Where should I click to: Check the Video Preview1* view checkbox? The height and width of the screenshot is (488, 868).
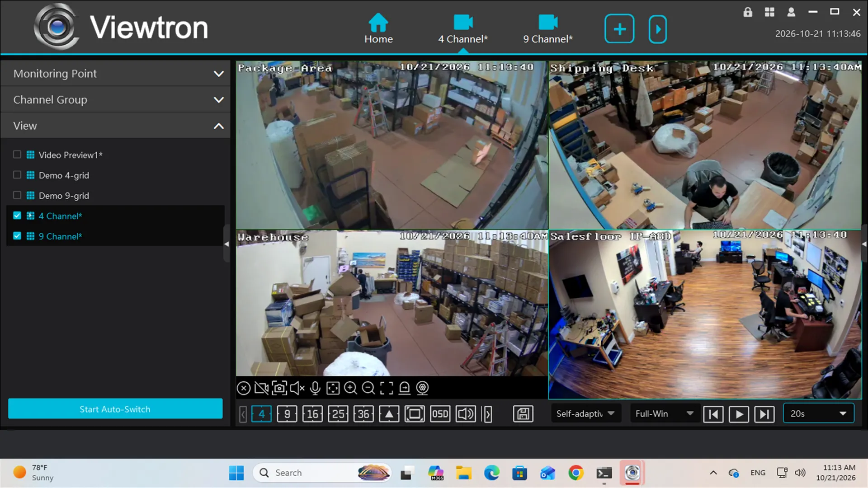[17, 155]
